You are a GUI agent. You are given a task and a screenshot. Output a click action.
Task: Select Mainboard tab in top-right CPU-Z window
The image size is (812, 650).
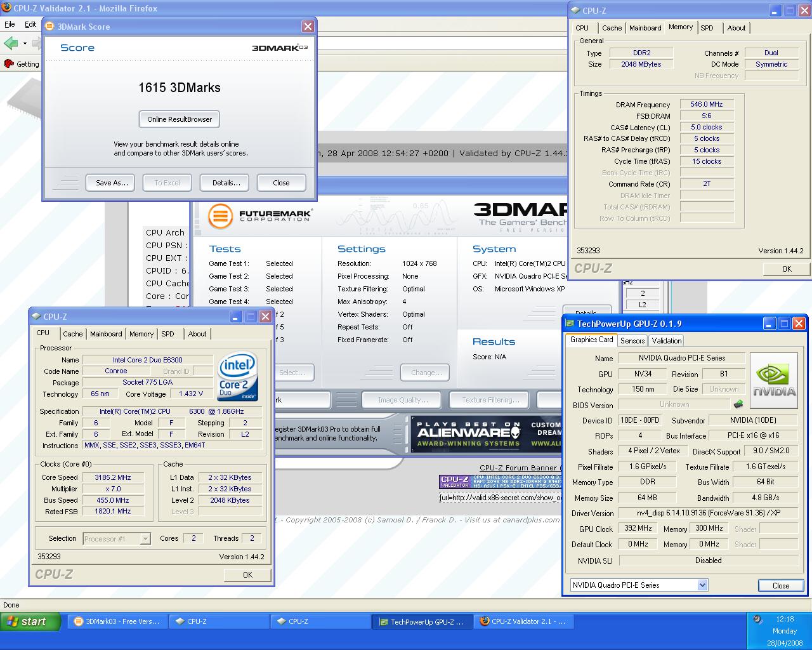pyautogui.click(x=645, y=28)
